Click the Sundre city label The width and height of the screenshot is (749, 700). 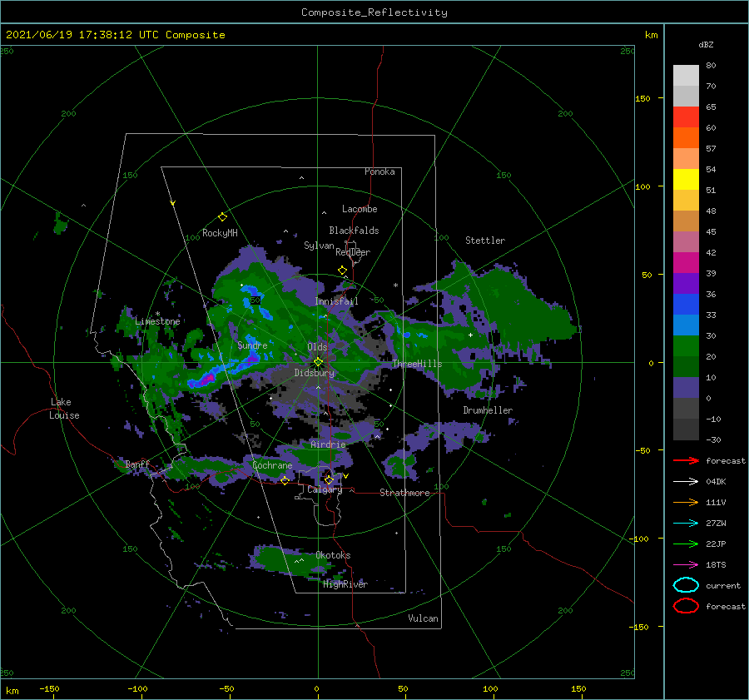(252, 345)
